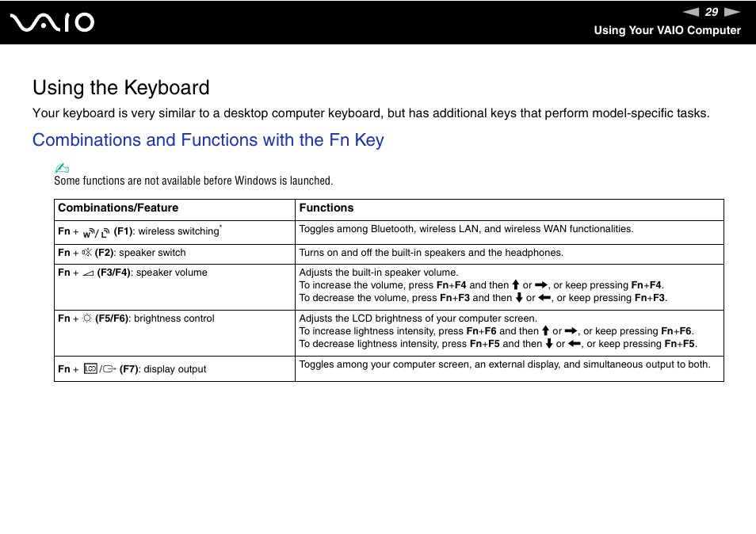Click 'Turns on and off the built-in speakers' text
This screenshot has width=756, height=534.
point(431,253)
